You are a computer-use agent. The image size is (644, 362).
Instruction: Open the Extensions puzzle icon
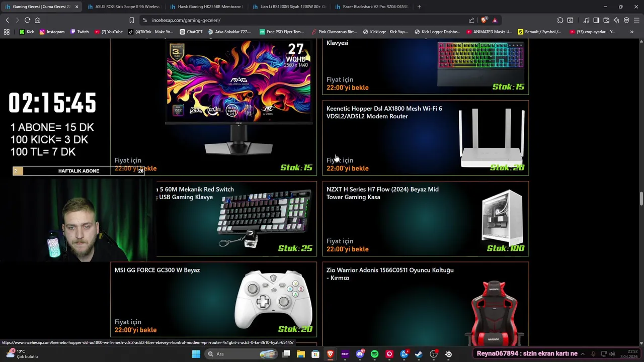click(560, 20)
